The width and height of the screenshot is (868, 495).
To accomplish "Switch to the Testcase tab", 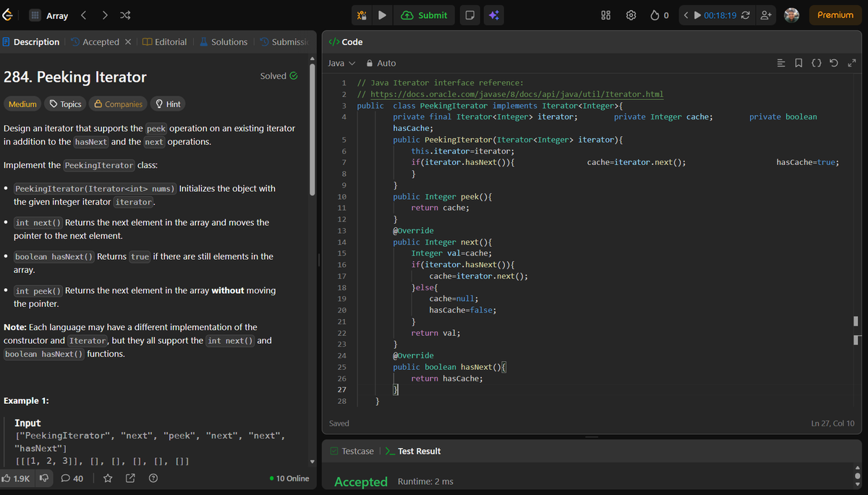I will pyautogui.click(x=352, y=451).
